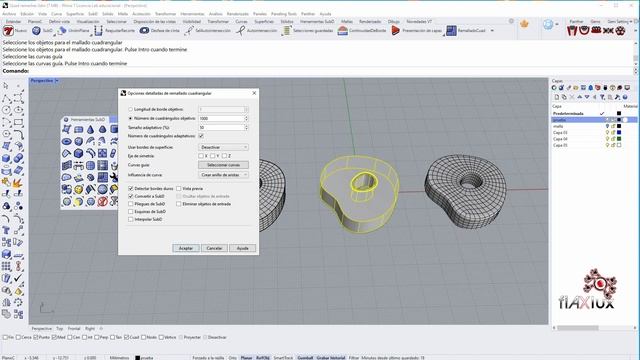Screen dimensions: 640x360
Task: Select the pointer tool in left sidebar
Action: 6,86
